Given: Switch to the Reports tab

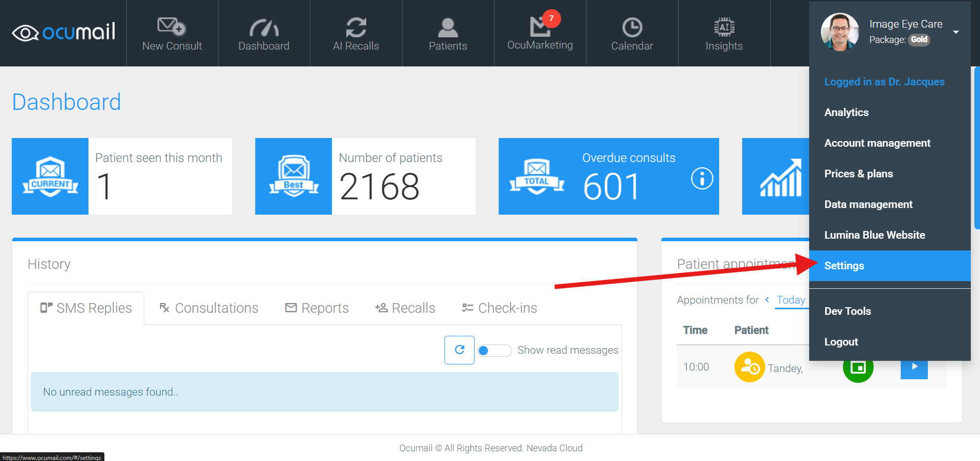Looking at the screenshot, I should click(317, 308).
